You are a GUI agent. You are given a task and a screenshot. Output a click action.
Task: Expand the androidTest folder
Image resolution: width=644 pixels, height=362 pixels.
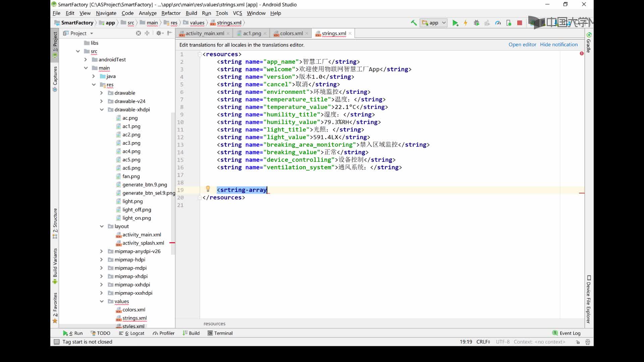point(86,60)
